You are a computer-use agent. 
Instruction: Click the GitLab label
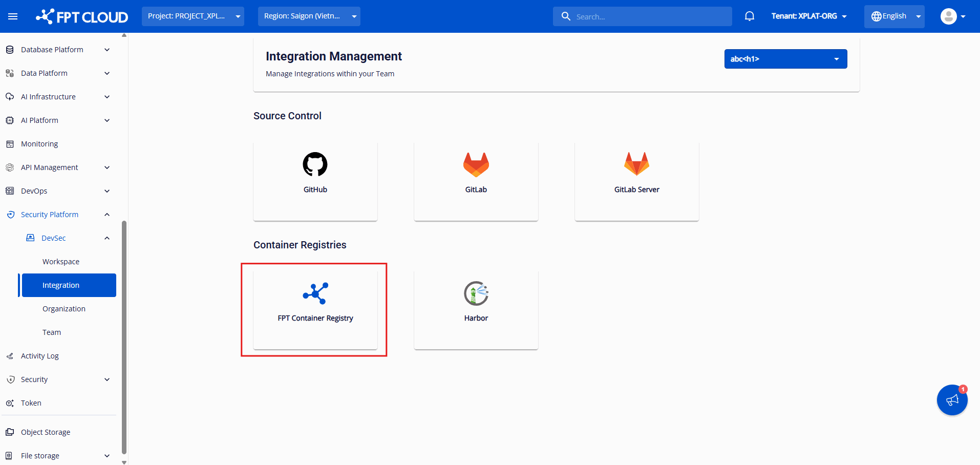pos(476,189)
